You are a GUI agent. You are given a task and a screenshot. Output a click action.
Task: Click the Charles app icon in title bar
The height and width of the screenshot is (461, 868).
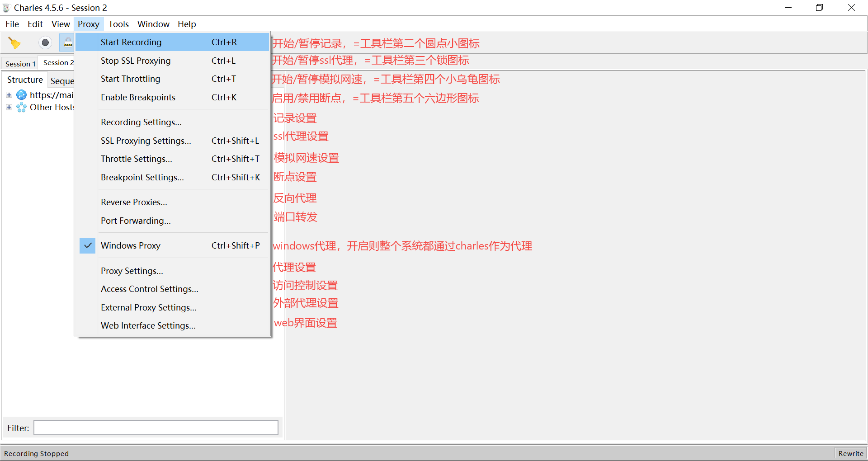(x=6, y=8)
